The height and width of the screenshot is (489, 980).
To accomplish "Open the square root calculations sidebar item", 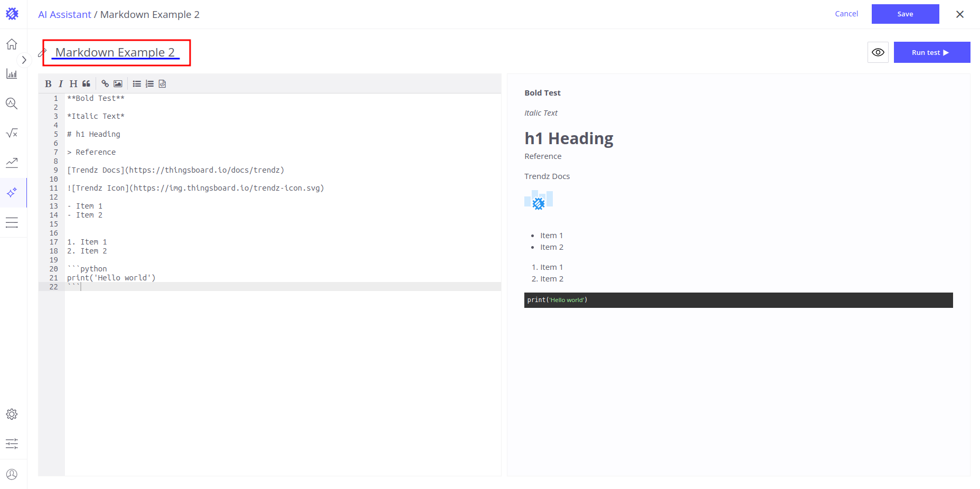I will [12, 133].
